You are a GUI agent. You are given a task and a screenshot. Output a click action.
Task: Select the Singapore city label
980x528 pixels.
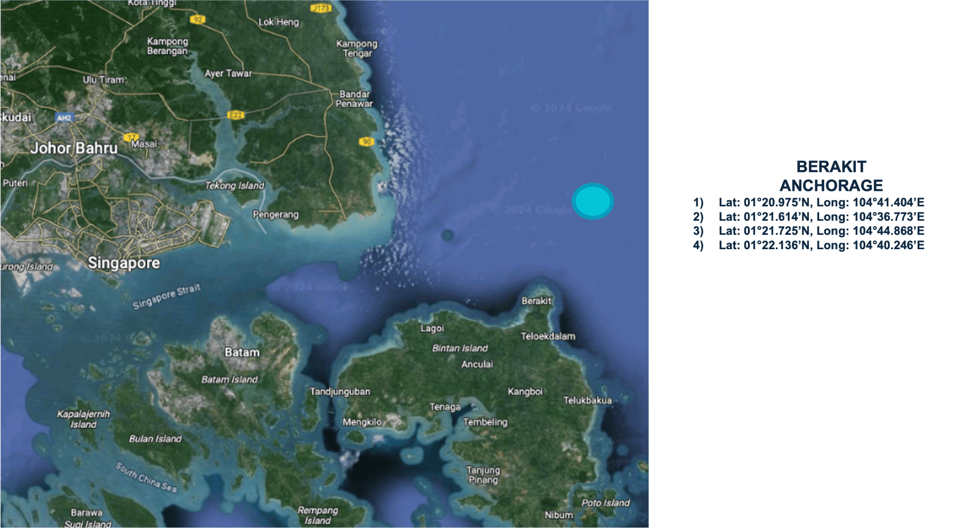pyautogui.click(x=124, y=263)
